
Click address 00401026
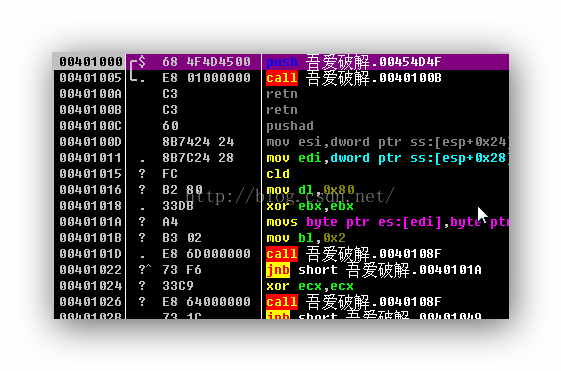91,302
